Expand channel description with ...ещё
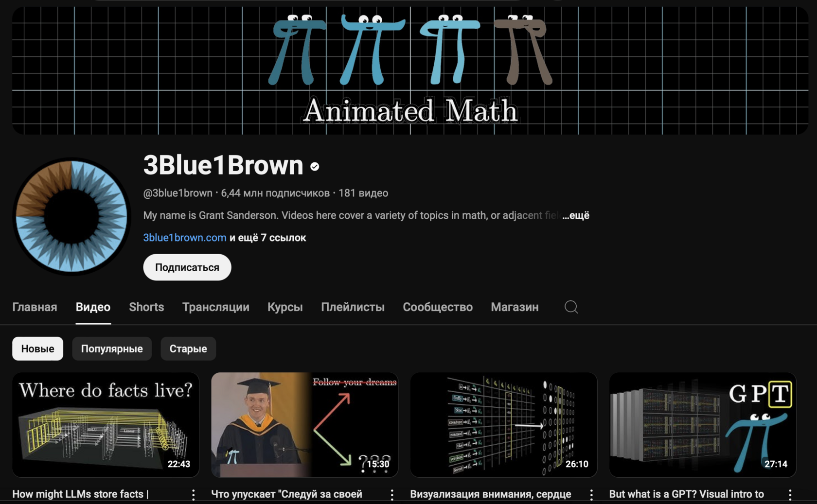This screenshot has width=817, height=504. click(x=576, y=215)
